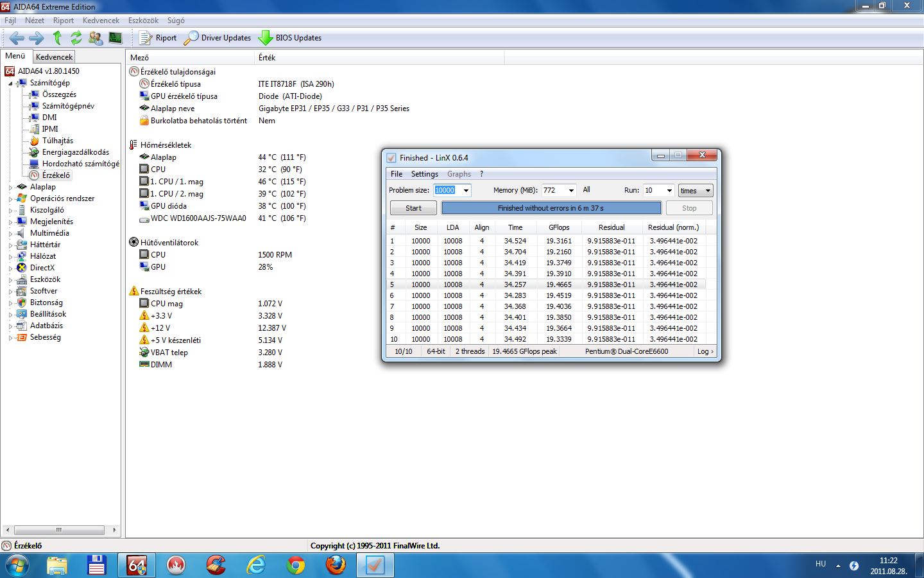Click the LinX taskbar icon
Viewport: 924px width, 578px height.
point(375,565)
